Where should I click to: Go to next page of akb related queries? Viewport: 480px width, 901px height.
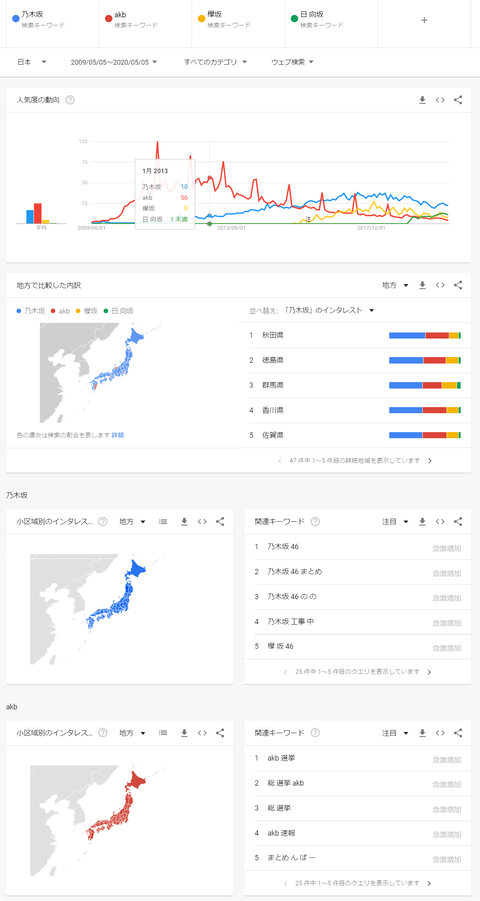coord(429,883)
